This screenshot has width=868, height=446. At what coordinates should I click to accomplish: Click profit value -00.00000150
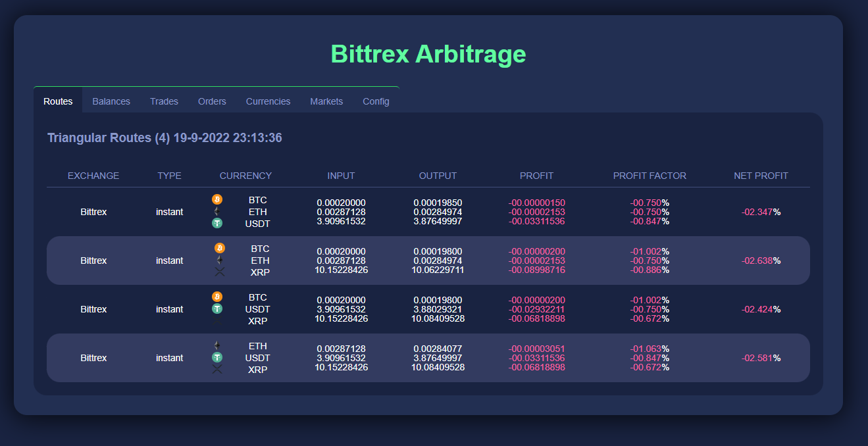tap(536, 203)
